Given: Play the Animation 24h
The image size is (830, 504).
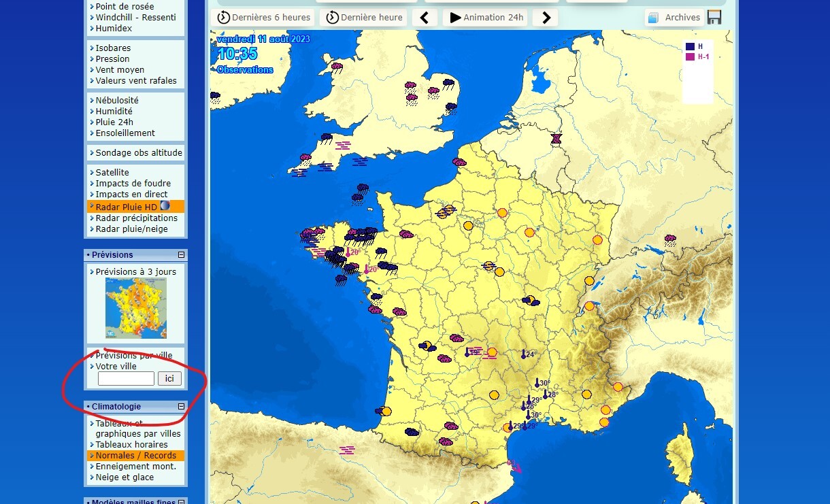Looking at the screenshot, I should (486, 18).
